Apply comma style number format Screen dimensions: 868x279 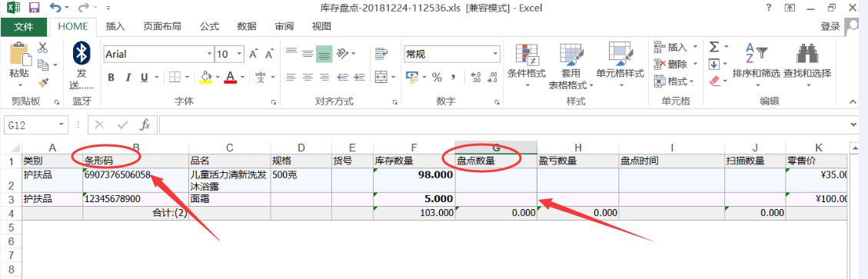pyautogui.click(x=453, y=77)
